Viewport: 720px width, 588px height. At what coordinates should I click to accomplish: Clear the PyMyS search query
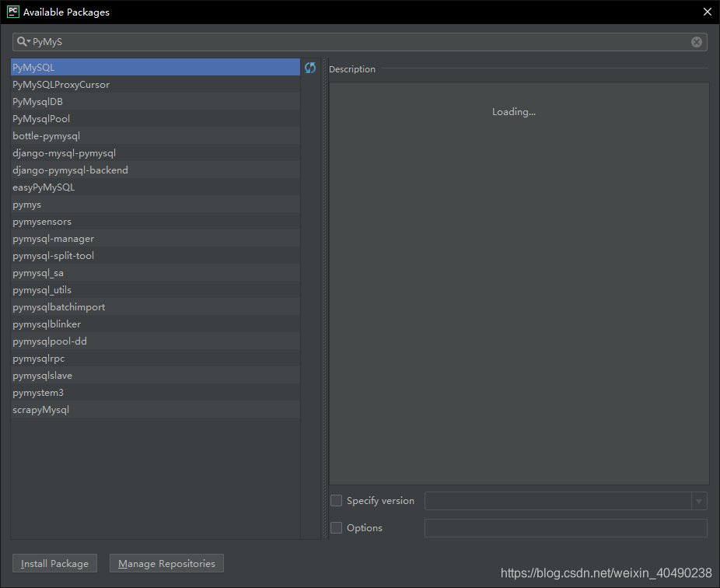(696, 41)
